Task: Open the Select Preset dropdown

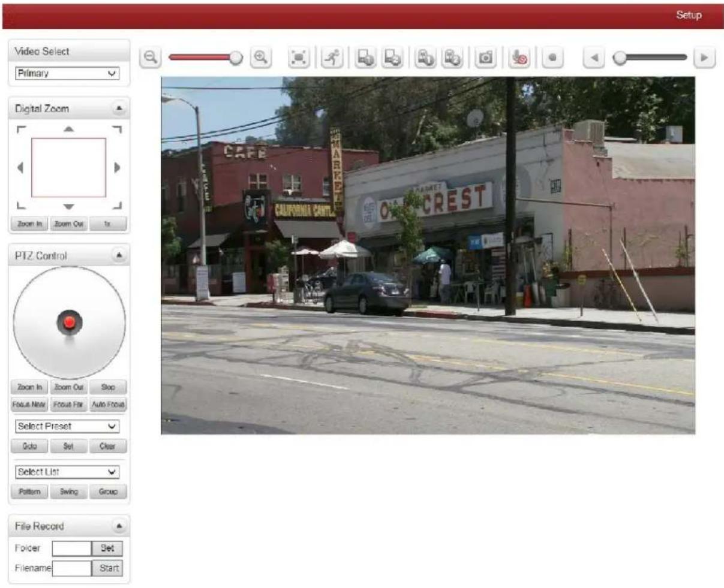Action: (x=67, y=426)
